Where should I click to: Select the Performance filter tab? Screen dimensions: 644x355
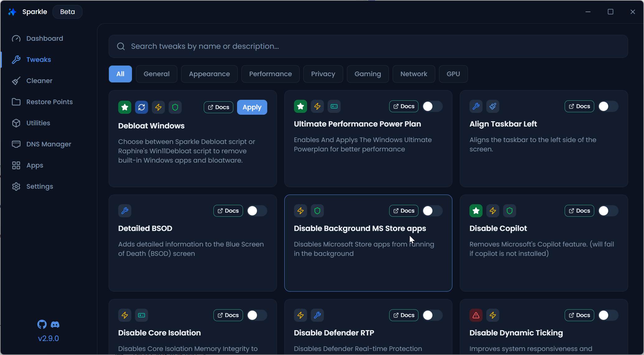point(270,74)
